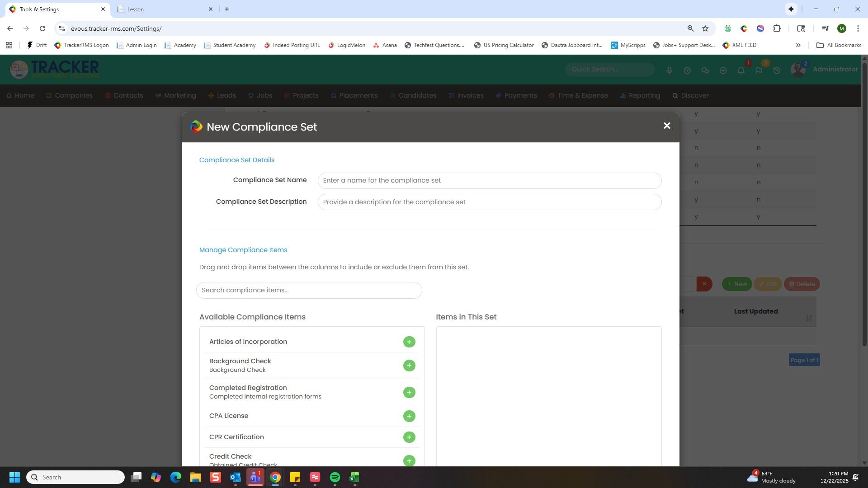The image size is (868, 488).
Task: Click the Compliance Set Description field
Action: [489, 202]
